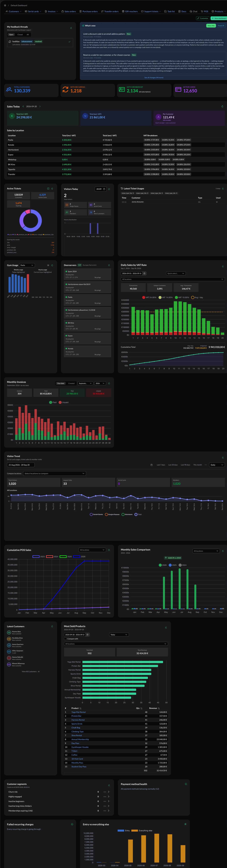
Task: Refresh Monthly Sales Comparison panel
Action: (x=223, y=551)
